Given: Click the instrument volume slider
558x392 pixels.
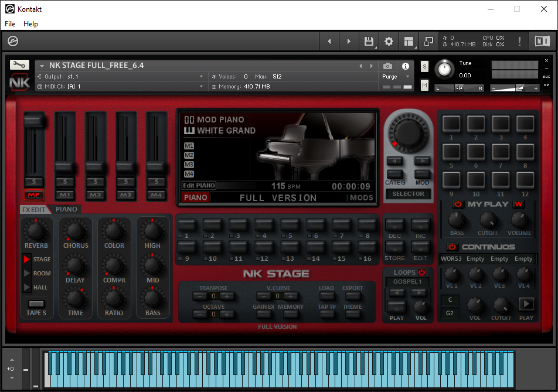Looking at the screenshot, I should [x=515, y=88].
